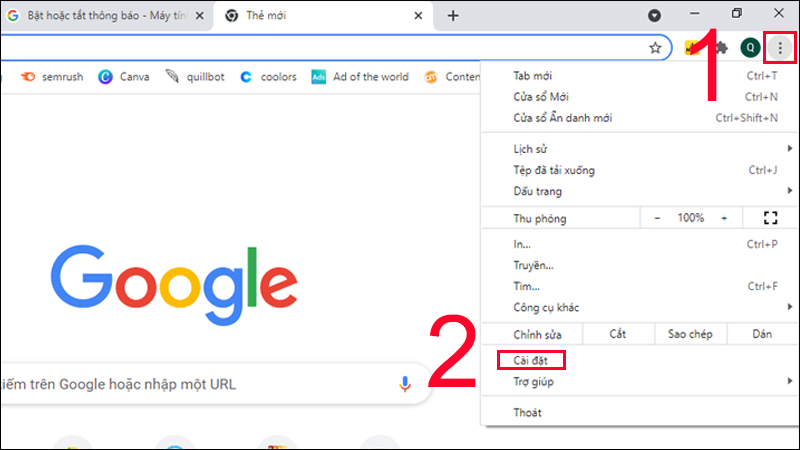Click the Google search input box

[x=200, y=384]
